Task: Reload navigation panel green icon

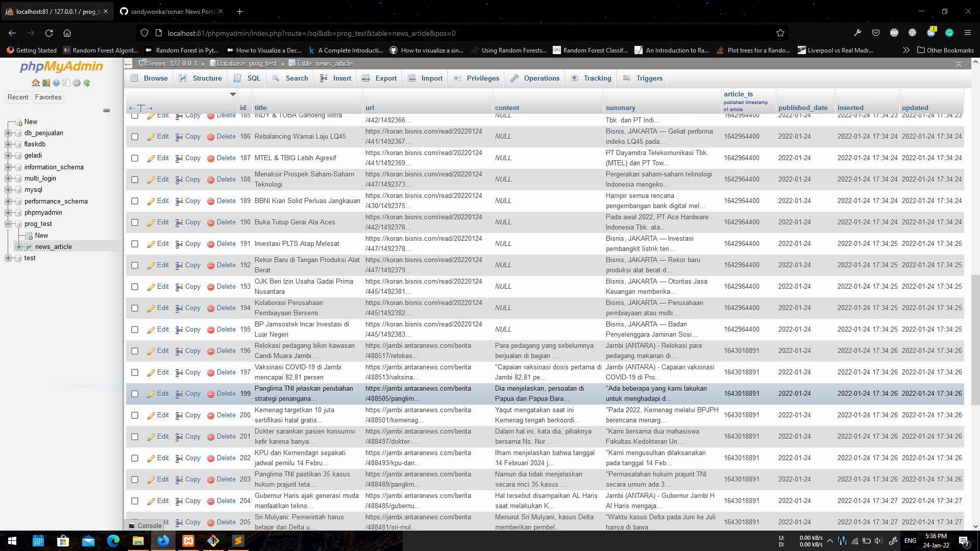Action: pyautogui.click(x=87, y=83)
